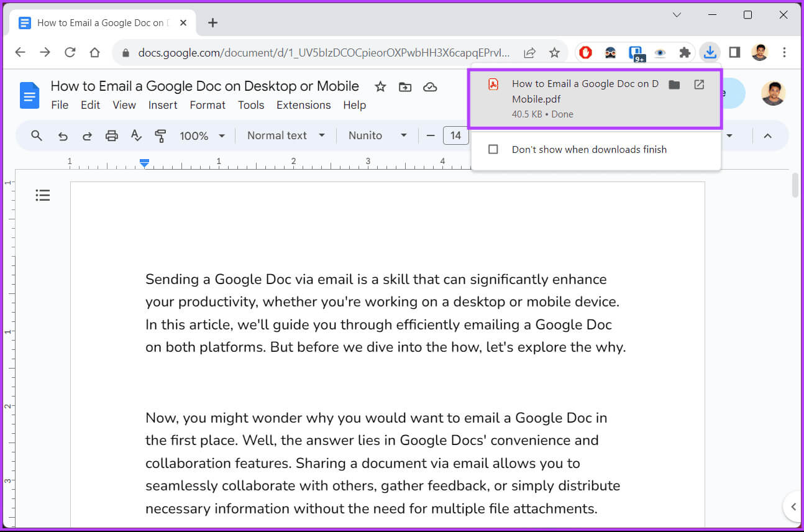Open the 100% zoom dropdown
The image size is (804, 532).
pos(202,135)
